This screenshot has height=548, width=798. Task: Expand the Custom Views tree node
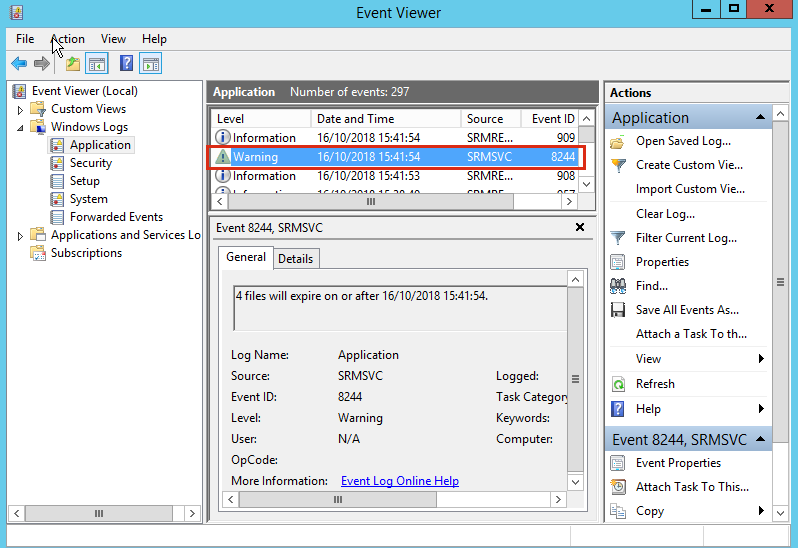20,109
